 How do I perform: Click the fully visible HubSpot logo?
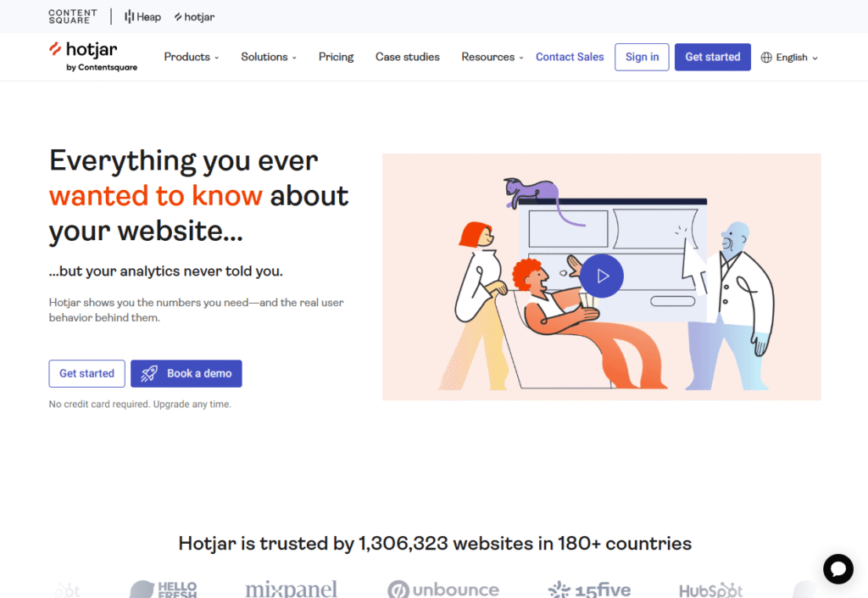(711, 590)
